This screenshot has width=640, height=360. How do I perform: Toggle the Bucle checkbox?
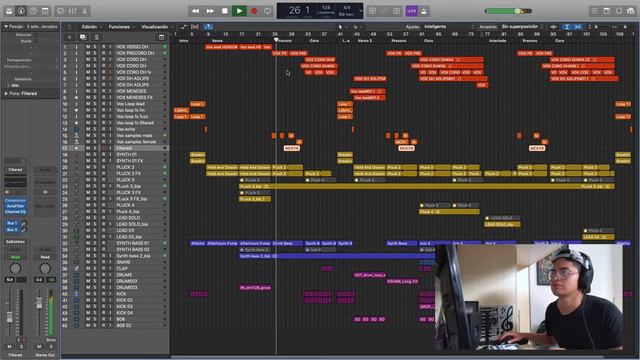point(36,41)
